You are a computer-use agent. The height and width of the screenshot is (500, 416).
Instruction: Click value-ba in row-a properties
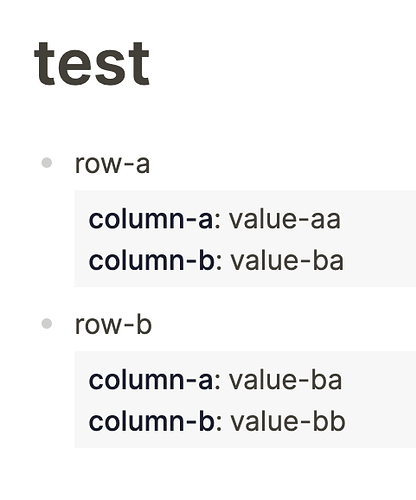(287, 261)
